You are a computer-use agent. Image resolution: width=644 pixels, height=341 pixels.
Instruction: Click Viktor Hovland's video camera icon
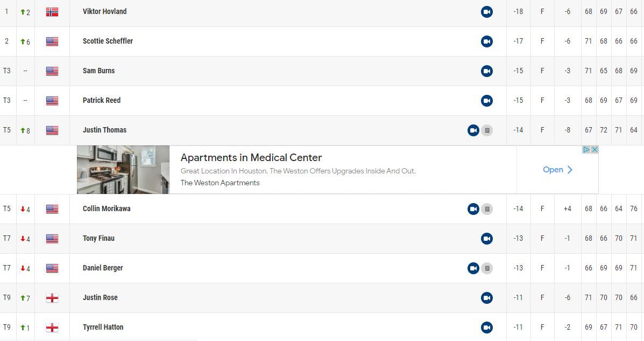click(x=486, y=12)
